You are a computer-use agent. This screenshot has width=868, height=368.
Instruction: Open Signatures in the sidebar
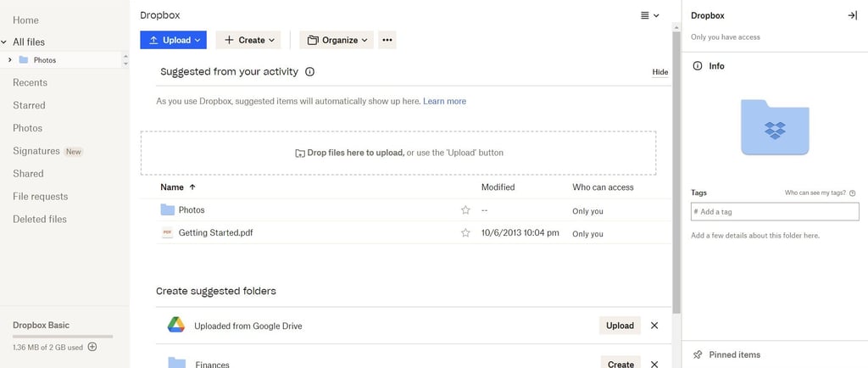coord(36,151)
